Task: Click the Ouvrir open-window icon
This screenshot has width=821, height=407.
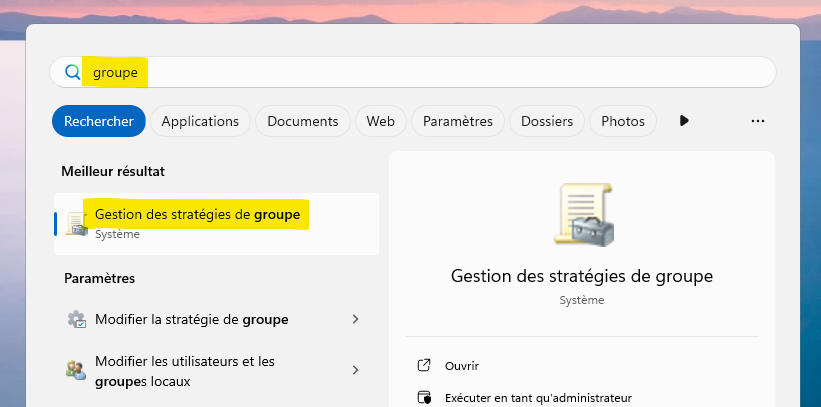Action: [x=424, y=365]
